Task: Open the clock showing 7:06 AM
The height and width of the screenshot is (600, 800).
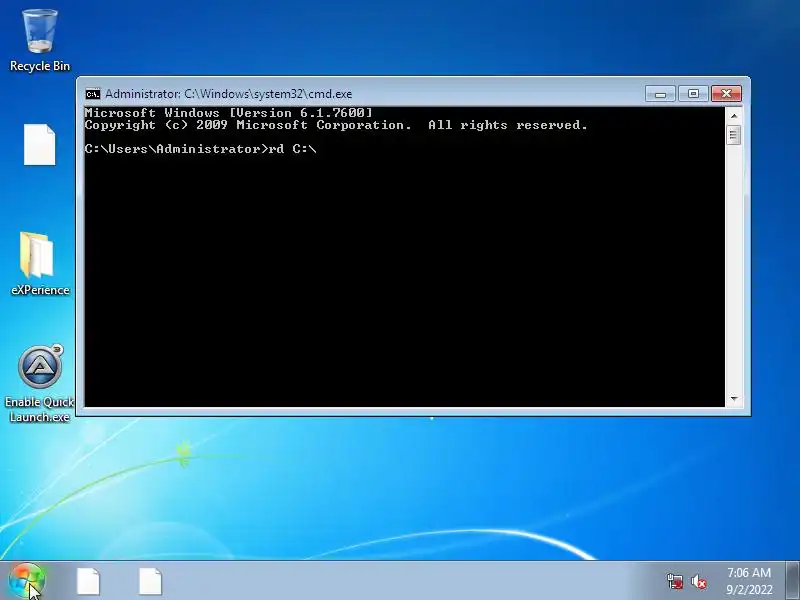Action: coord(749,581)
